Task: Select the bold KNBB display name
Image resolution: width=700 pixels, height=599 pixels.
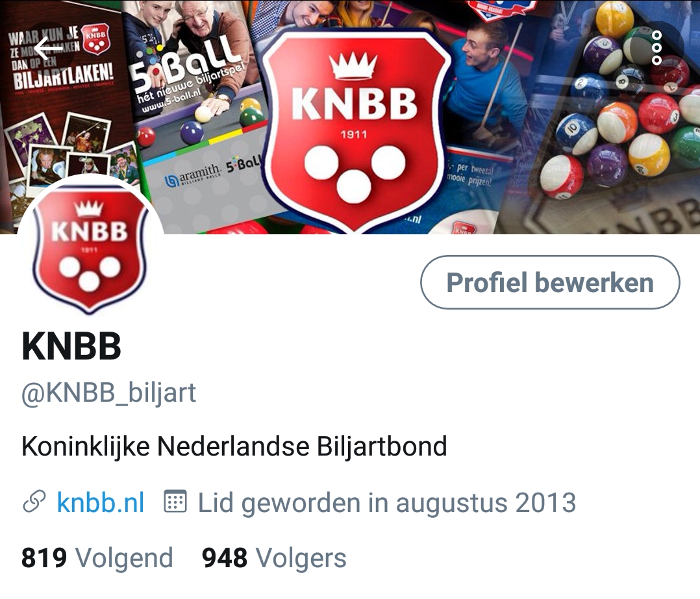Action: click(x=71, y=346)
